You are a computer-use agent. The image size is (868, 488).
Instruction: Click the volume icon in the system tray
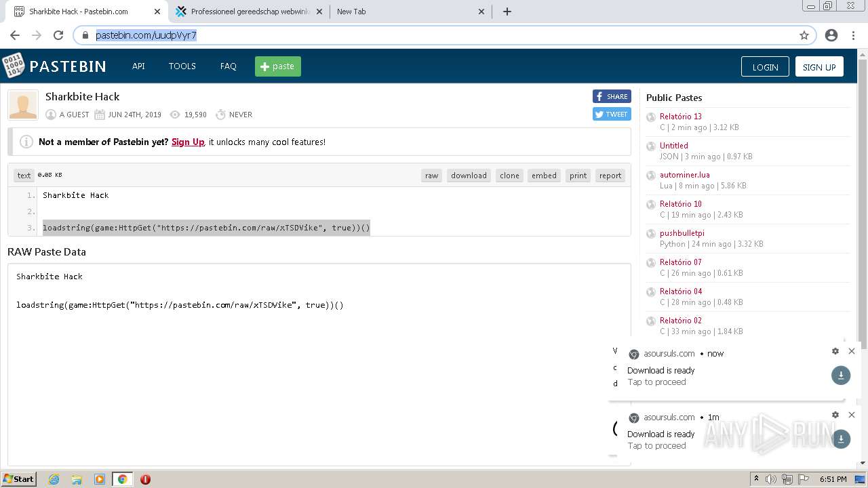(772, 479)
